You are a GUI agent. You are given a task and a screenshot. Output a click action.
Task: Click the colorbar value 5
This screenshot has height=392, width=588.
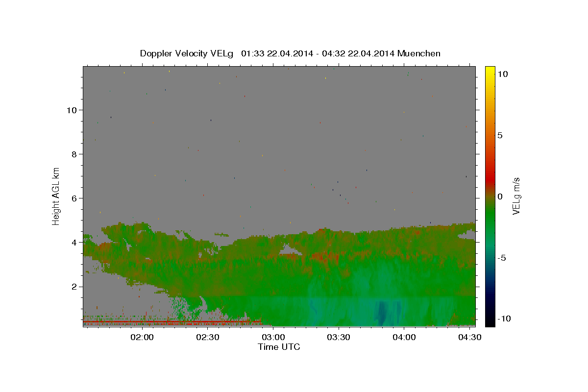pyautogui.click(x=500, y=135)
